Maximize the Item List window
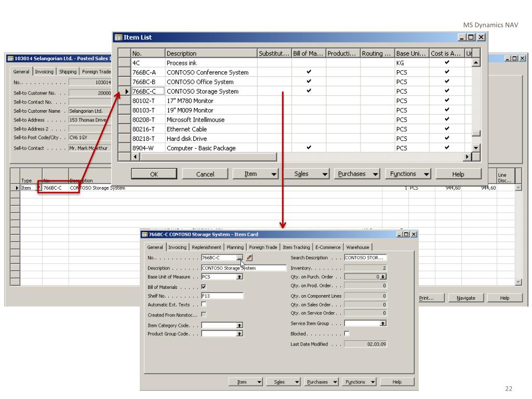The image size is (532, 399). tap(471, 37)
